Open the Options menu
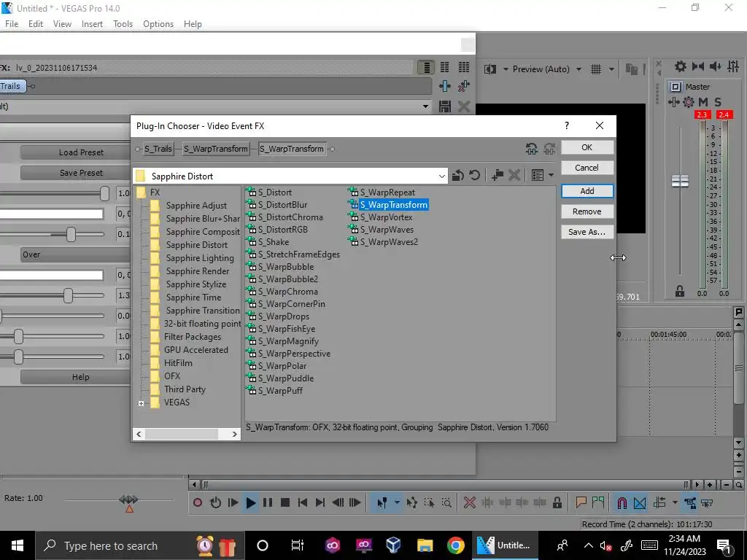 [158, 24]
